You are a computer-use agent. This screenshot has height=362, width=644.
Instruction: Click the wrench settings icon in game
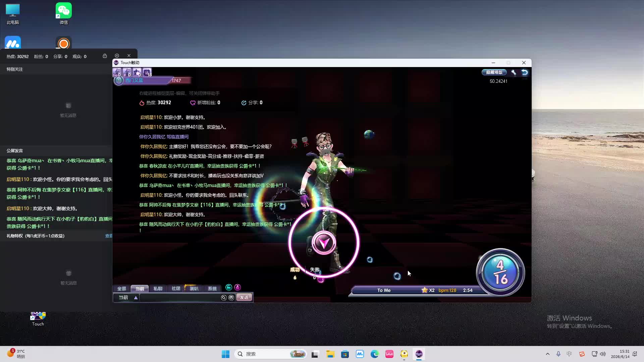point(514,72)
